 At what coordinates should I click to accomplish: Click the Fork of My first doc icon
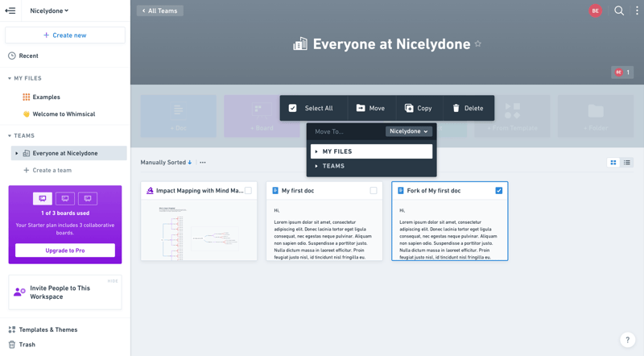coord(400,191)
